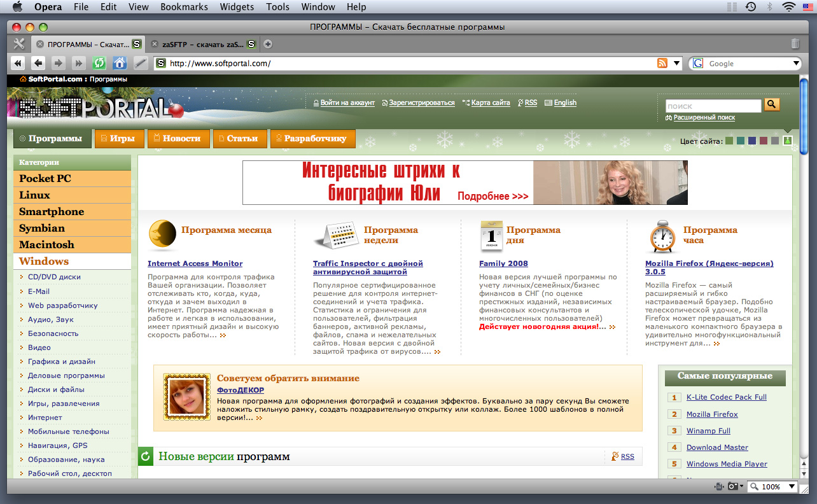Click the wand password icon
This screenshot has width=817, height=504.
coord(140,63)
